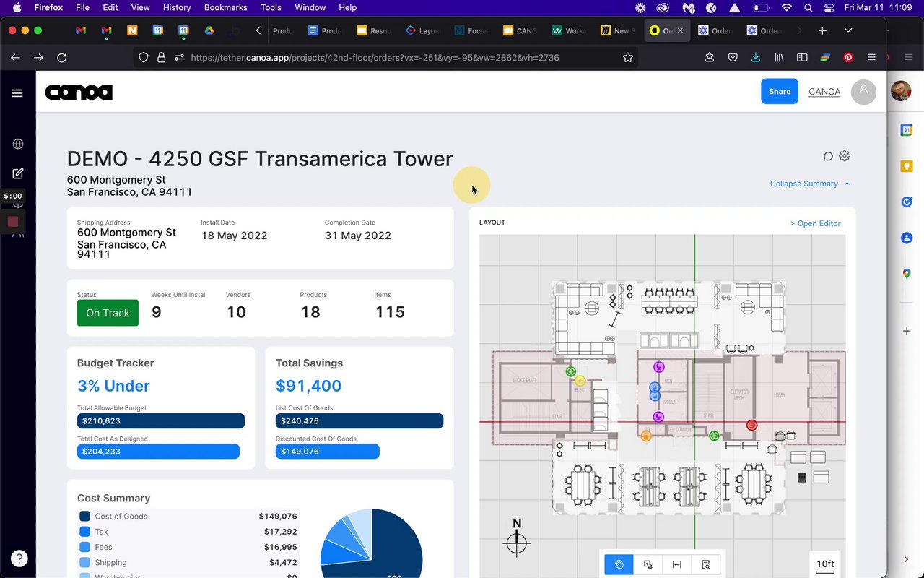Open the layout editor
The width and height of the screenshot is (924, 578).
coord(816,223)
